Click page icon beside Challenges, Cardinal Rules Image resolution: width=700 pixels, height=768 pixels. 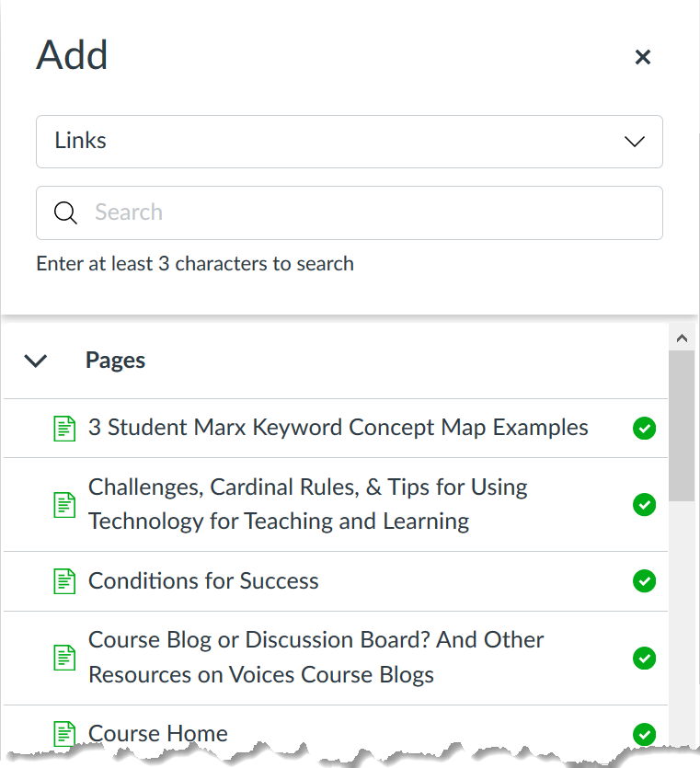pos(64,504)
